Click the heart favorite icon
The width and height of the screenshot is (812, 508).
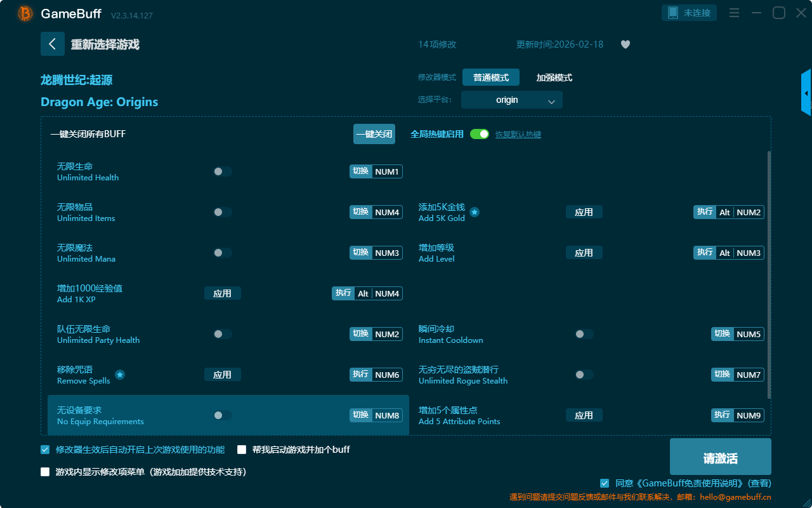pos(625,44)
